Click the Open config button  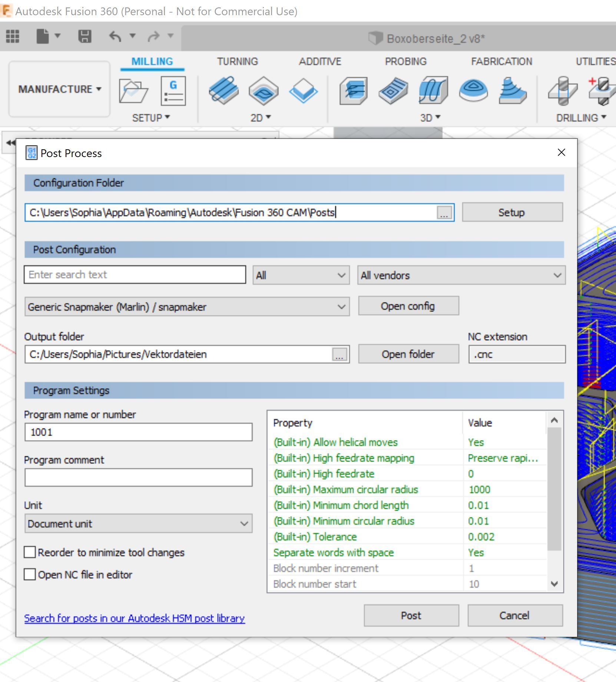click(x=408, y=306)
